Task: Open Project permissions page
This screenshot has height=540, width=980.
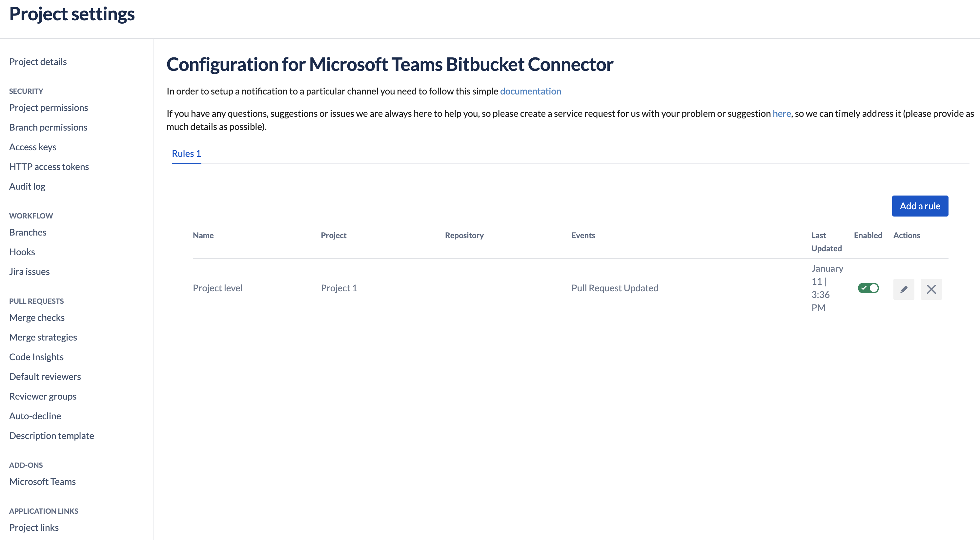Action: click(48, 107)
